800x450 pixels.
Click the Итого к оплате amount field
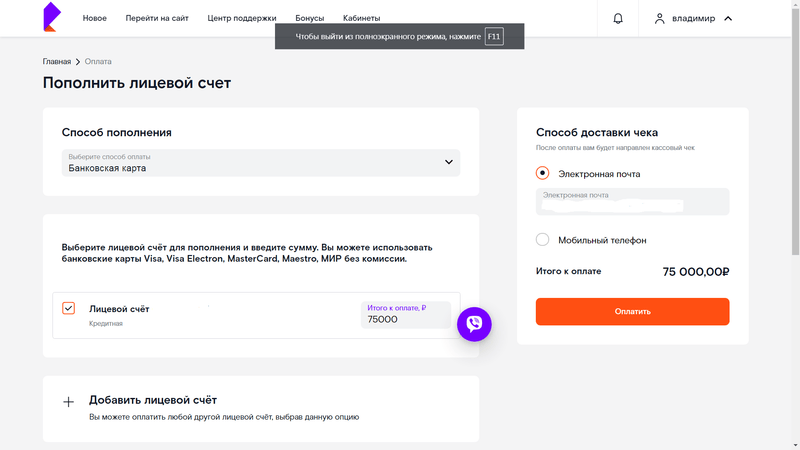click(405, 319)
